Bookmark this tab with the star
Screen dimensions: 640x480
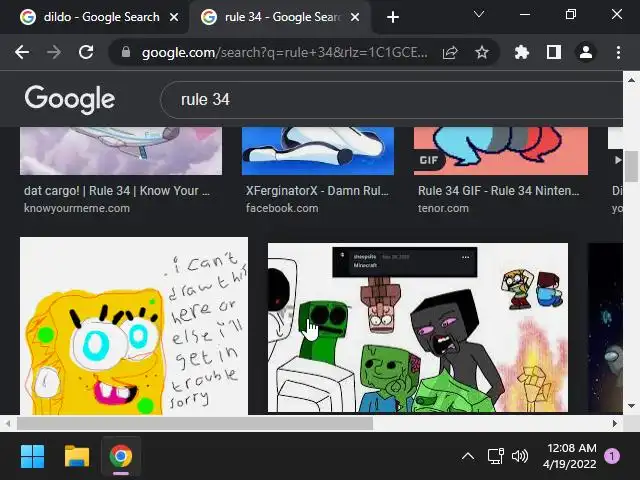pos(482,52)
